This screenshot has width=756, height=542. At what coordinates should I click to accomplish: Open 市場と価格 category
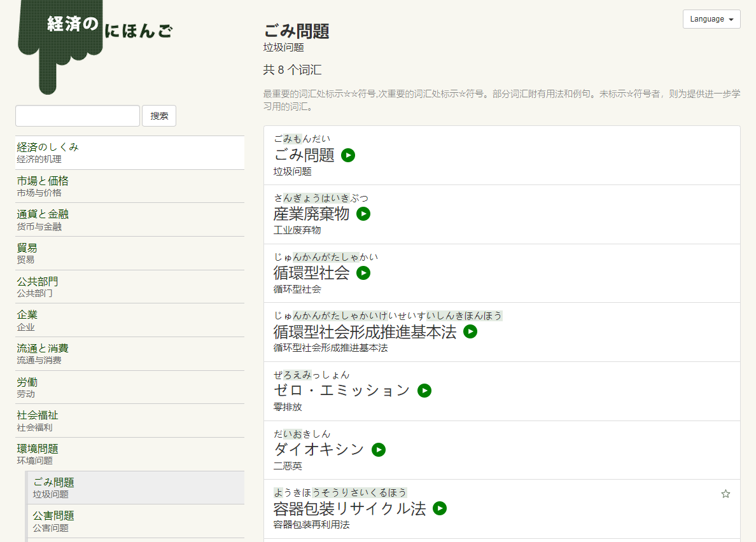(x=130, y=186)
